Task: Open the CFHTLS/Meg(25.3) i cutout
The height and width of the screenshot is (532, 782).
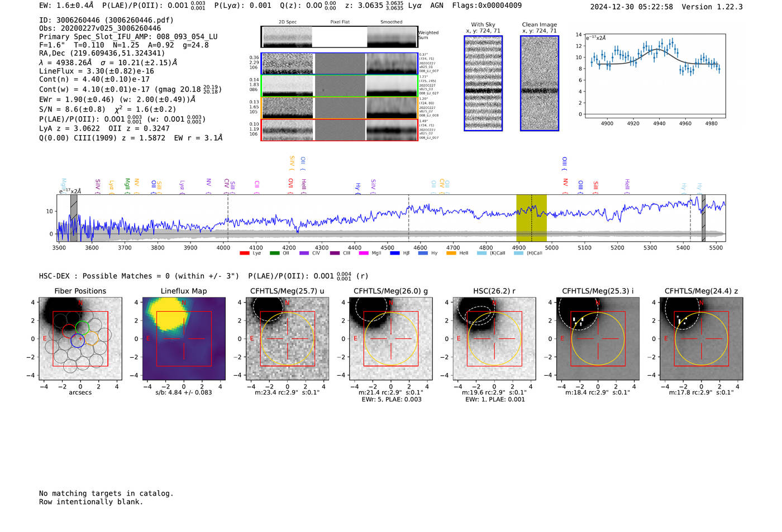Action: point(598,339)
